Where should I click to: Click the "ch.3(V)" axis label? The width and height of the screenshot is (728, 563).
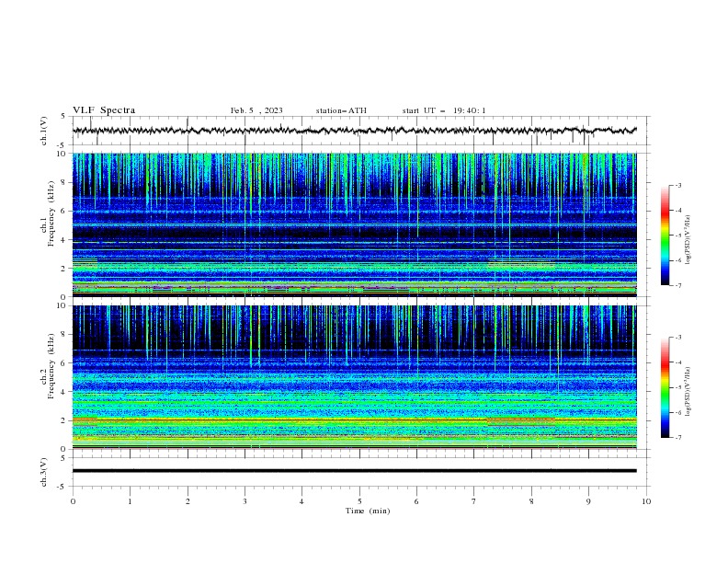44,472
